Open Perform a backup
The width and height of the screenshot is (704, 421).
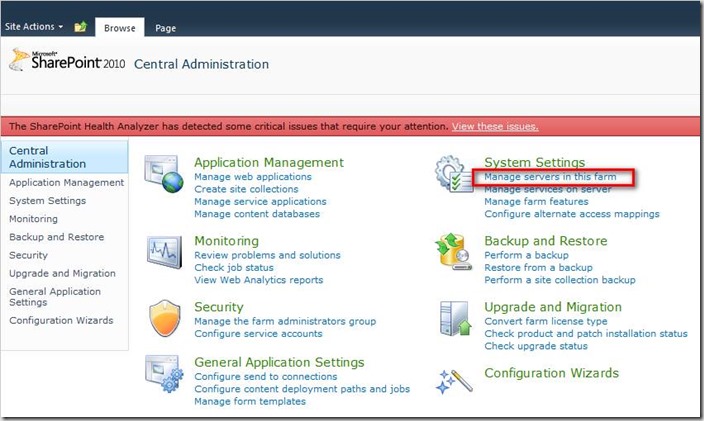[526, 255]
